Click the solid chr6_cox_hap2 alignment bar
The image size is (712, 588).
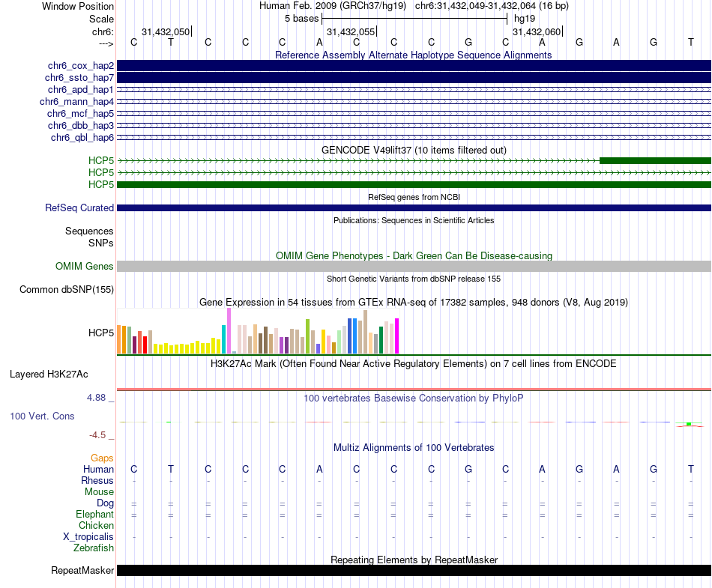point(414,66)
